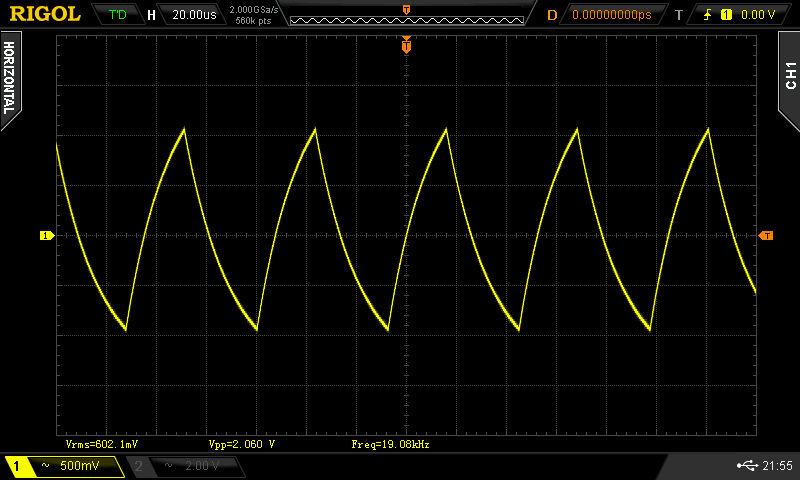This screenshot has width=800, height=480.
Task: Open the HORIZONTAL side tab
Action: click(x=10, y=79)
